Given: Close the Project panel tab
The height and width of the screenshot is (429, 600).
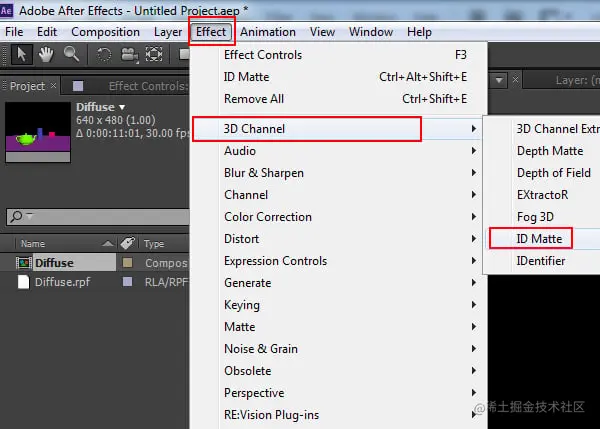Looking at the screenshot, I should [x=54, y=85].
